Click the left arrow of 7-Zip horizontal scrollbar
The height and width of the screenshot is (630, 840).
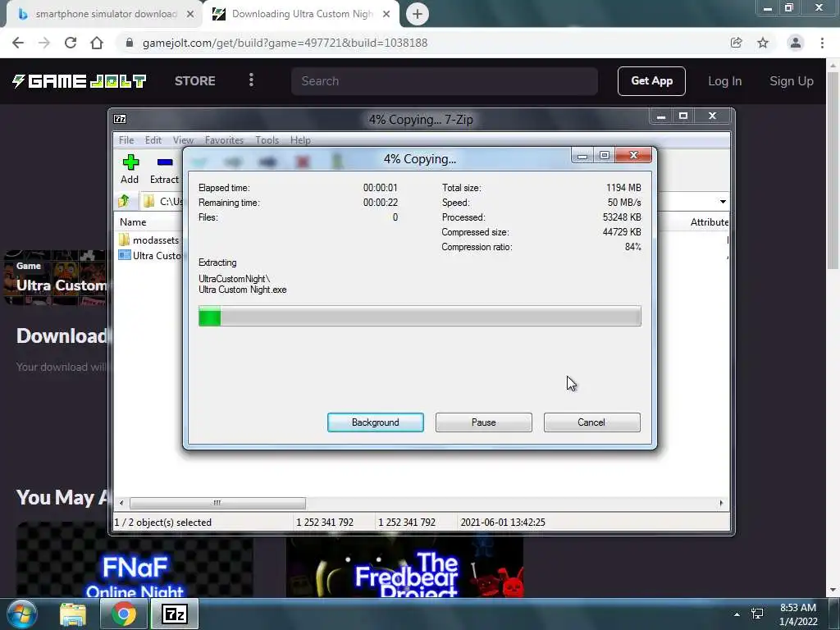coord(121,503)
